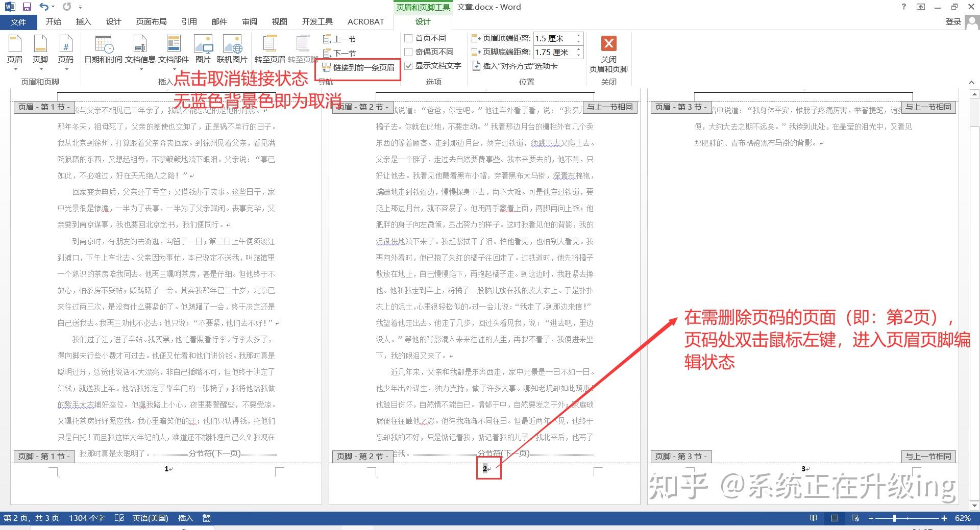Edit 页眉顶端距离 value field

(553, 38)
